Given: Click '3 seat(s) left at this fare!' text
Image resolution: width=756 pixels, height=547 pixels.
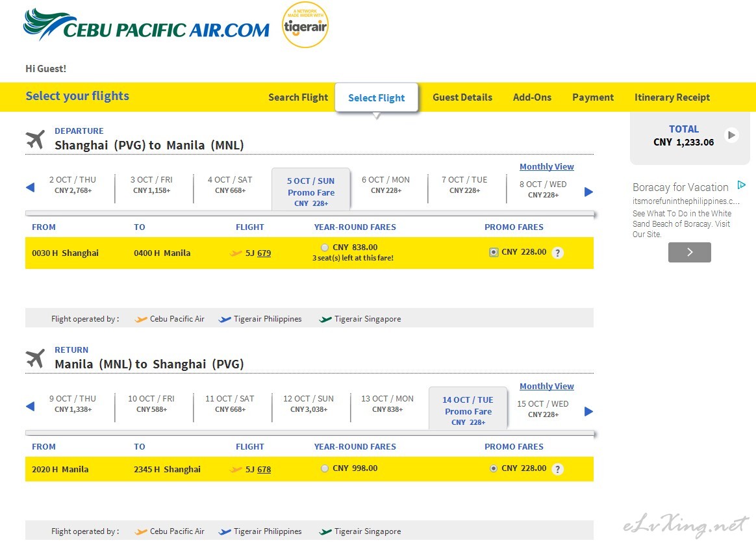Looking at the screenshot, I should pos(353,258).
